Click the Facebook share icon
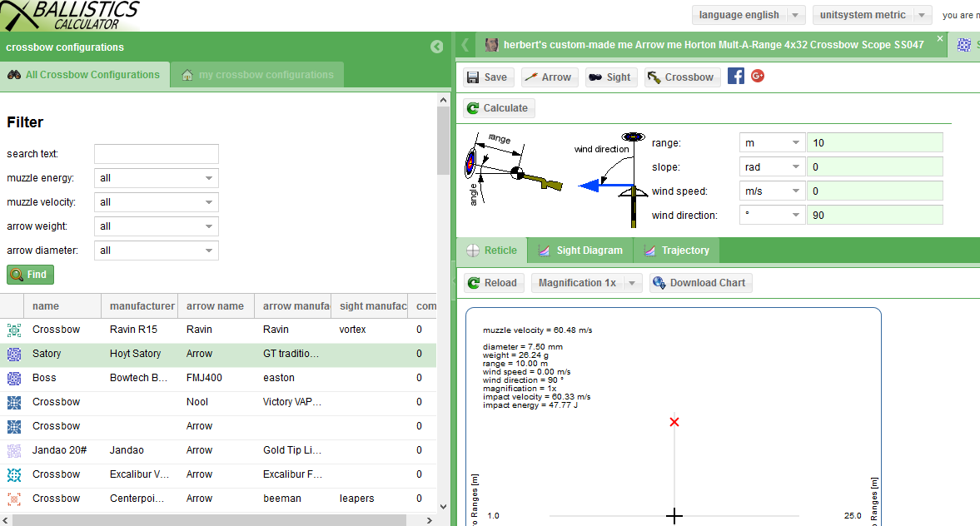This screenshot has width=980, height=526. click(x=736, y=77)
